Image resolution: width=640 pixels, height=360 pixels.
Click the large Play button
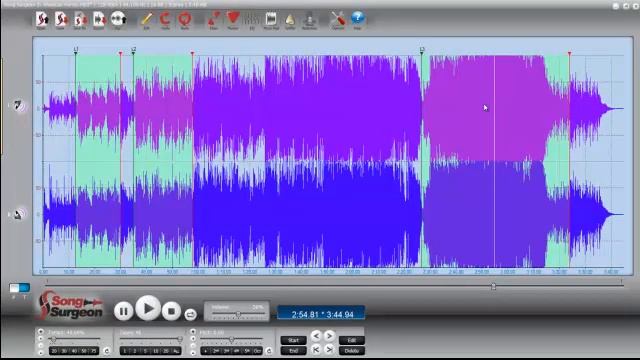[x=147, y=309]
